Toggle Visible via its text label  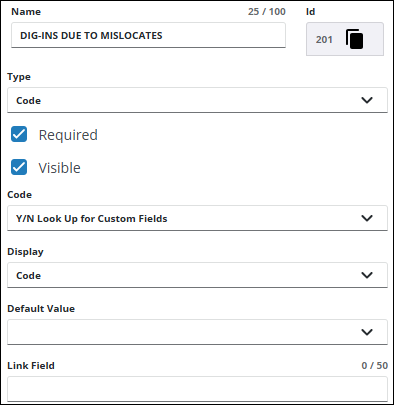(59, 168)
